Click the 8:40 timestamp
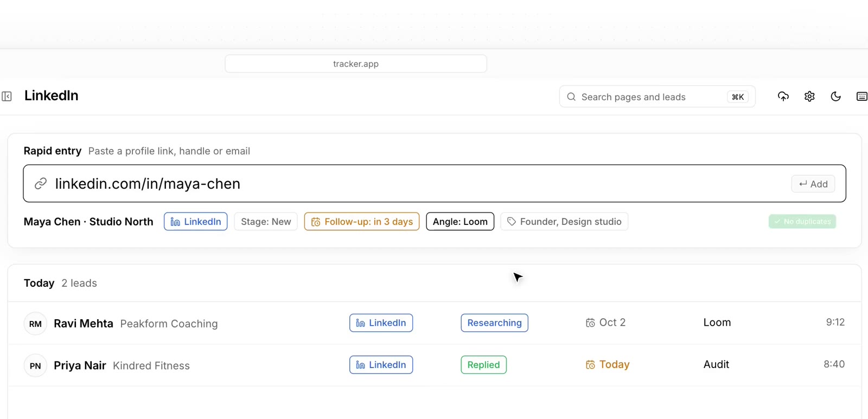 834,364
